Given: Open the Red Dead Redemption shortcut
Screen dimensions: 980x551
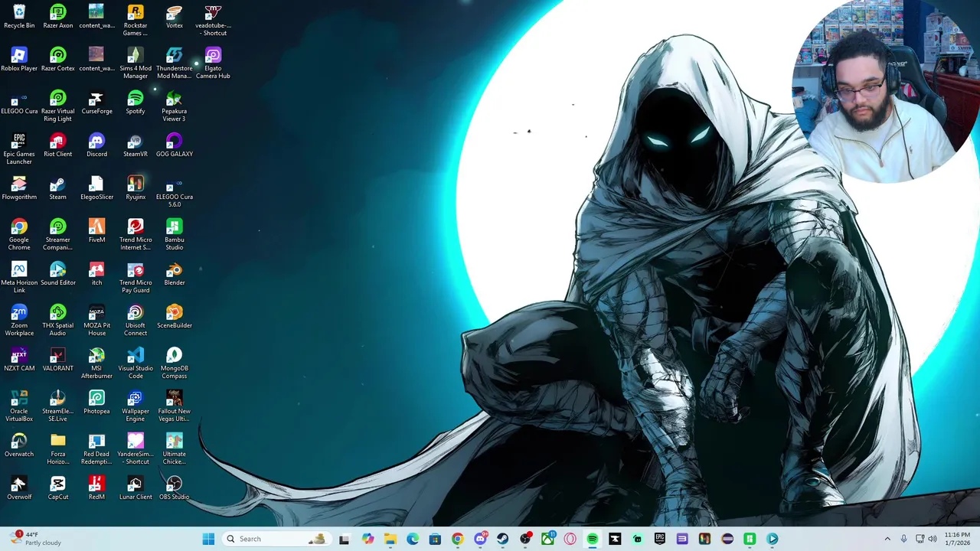Looking at the screenshot, I should [x=96, y=449].
